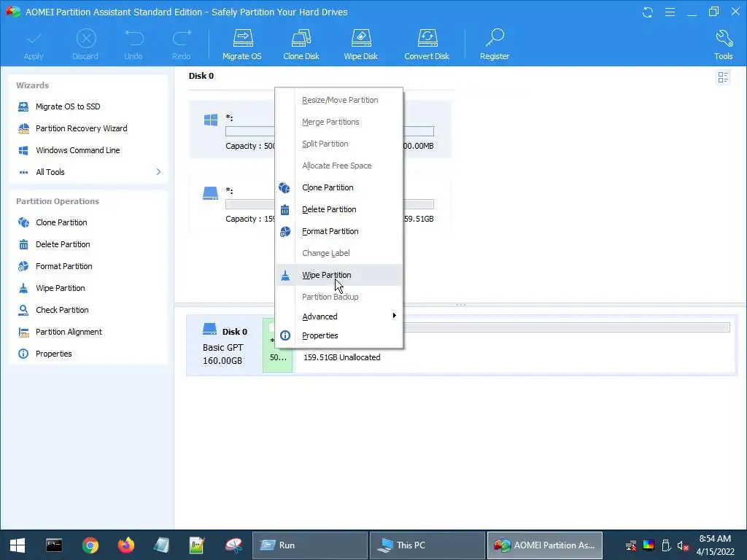Click the Migrate OS toolbar icon
The height and width of the screenshot is (560, 747).
[242, 44]
